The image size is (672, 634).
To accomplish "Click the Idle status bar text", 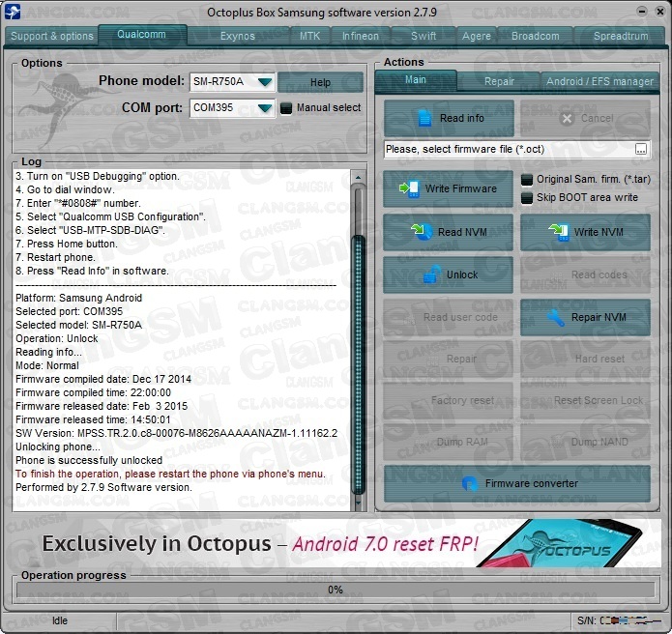I will point(60,620).
